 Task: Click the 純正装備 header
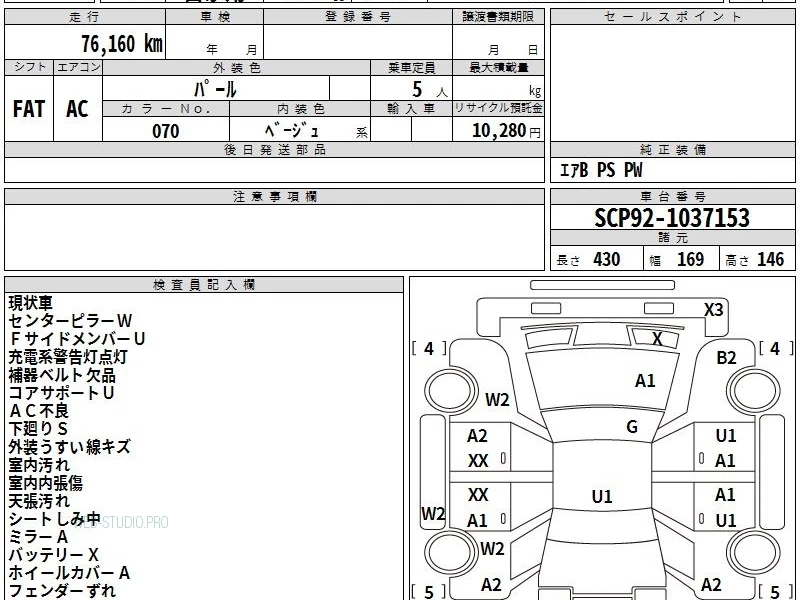click(x=672, y=149)
